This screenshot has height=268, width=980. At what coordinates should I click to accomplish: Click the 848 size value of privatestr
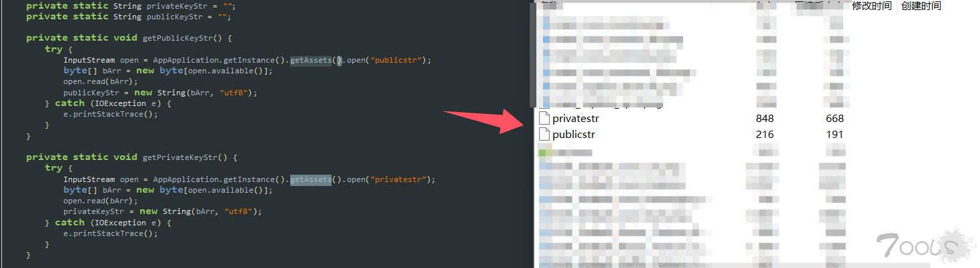[765, 119]
